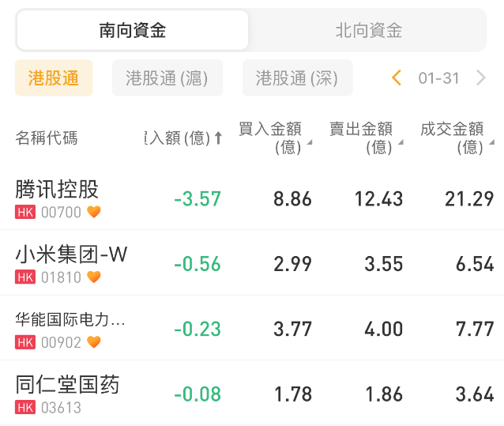The width and height of the screenshot is (504, 426).
Task: Click the HK badge beside 01810
Action: coord(25,277)
